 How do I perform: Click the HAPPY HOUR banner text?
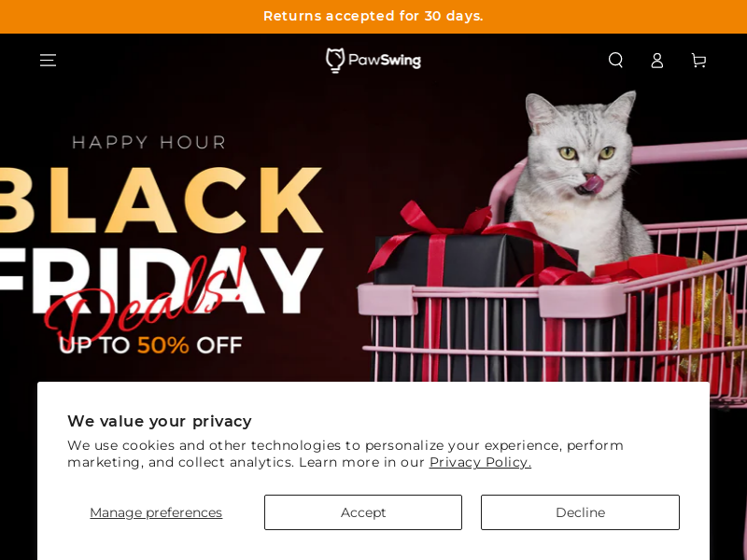pyautogui.click(x=149, y=143)
